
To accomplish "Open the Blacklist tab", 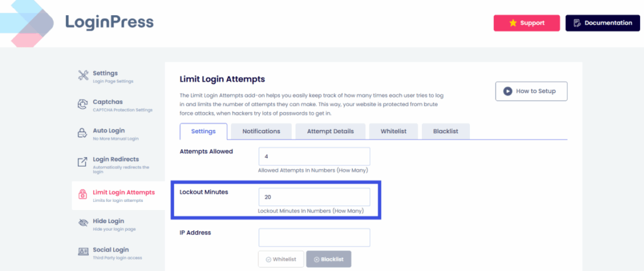I will [x=446, y=131].
